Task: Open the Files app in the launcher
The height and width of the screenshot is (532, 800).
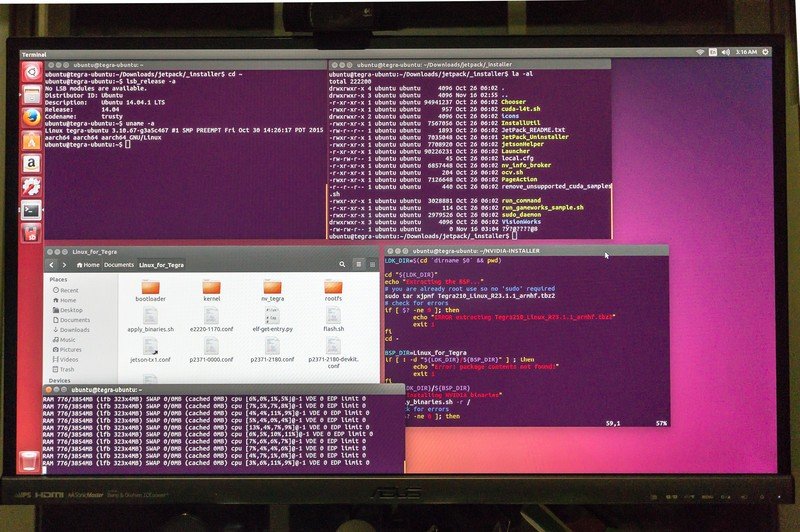Action: point(32,95)
